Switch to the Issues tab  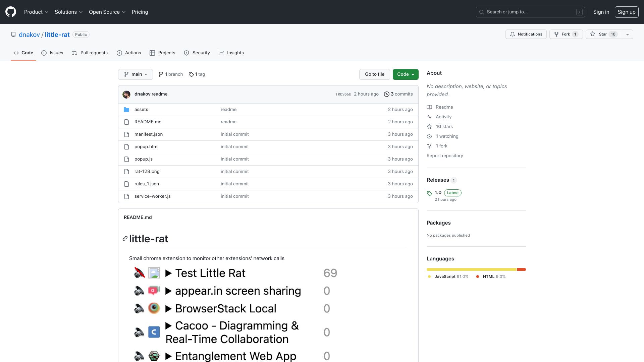click(52, 53)
